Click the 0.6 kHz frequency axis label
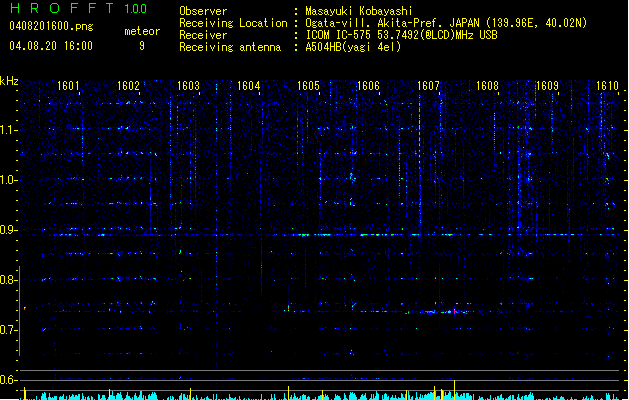The width and height of the screenshot is (629, 400). point(8,380)
